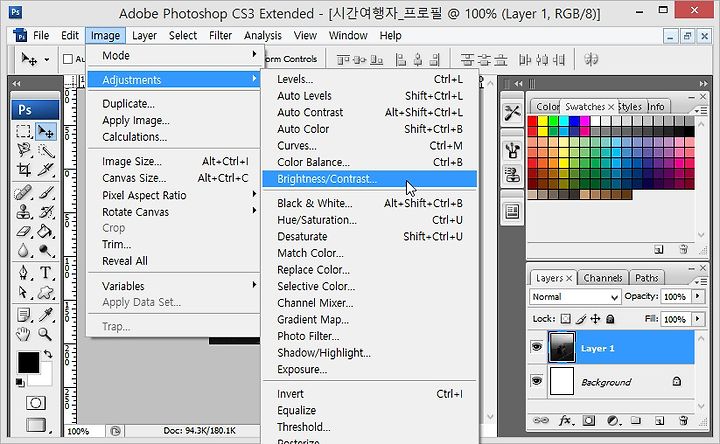The image size is (720, 444).
Task: Choose Curves adjustment
Action: pyautogui.click(x=370, y=146)
